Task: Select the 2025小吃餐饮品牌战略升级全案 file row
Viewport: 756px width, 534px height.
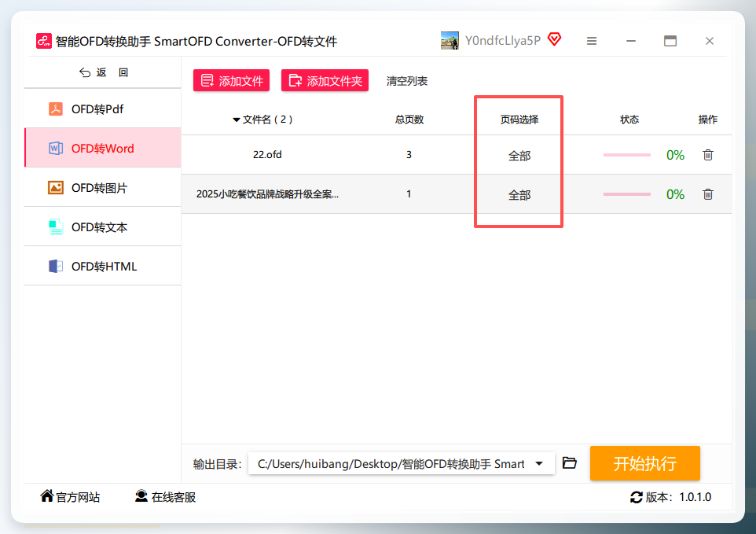Action: click(456, 194)
